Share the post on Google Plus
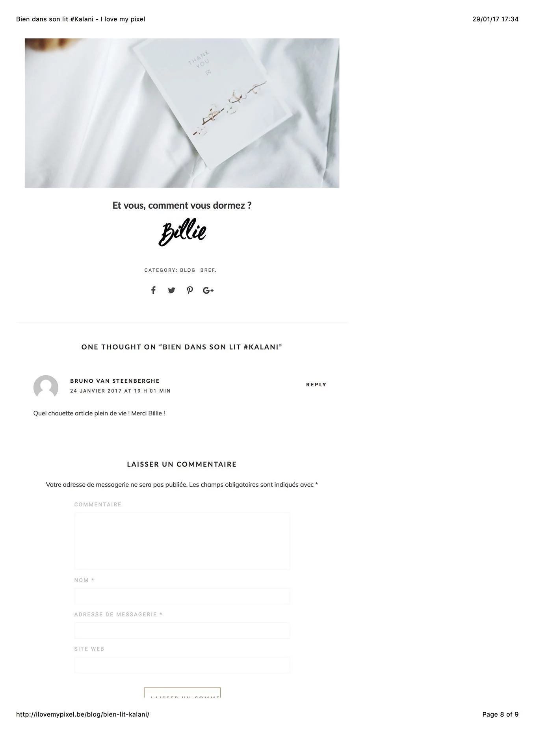Viewport: 535px width, 756px height. [x=208, y=291]
